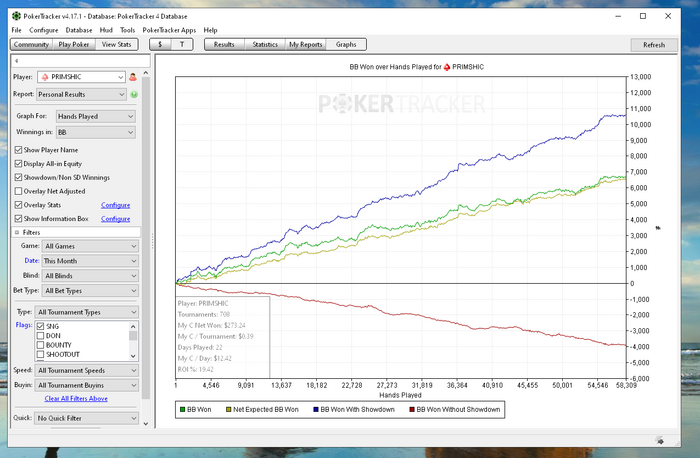Image resolution: width=700 pixels, height=458 pixels.
Task: Open the Date This Month dropdown
Action: [90, 261]
